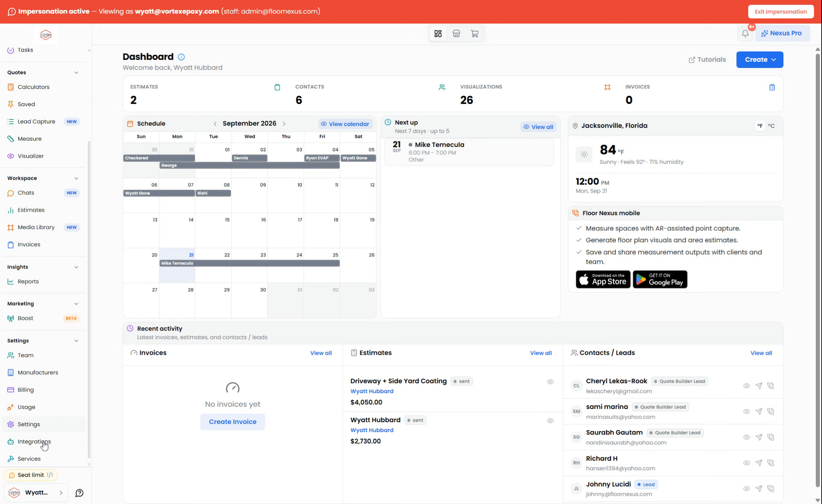Send message to Cheryl Lekas-Rook
Screen dimensions: 822x504
(x=759, y=386)
